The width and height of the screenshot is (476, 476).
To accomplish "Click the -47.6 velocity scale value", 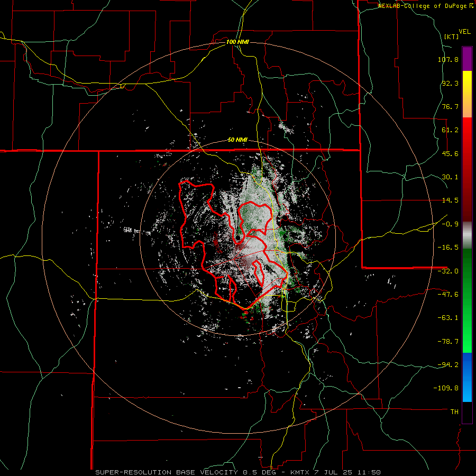I will 448,295.
